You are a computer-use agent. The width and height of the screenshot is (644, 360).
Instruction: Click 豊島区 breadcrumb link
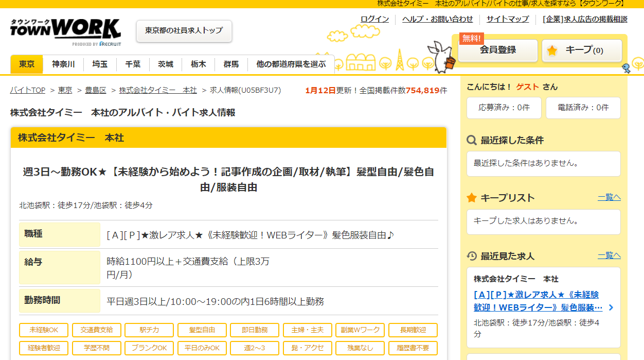[96, 90]
